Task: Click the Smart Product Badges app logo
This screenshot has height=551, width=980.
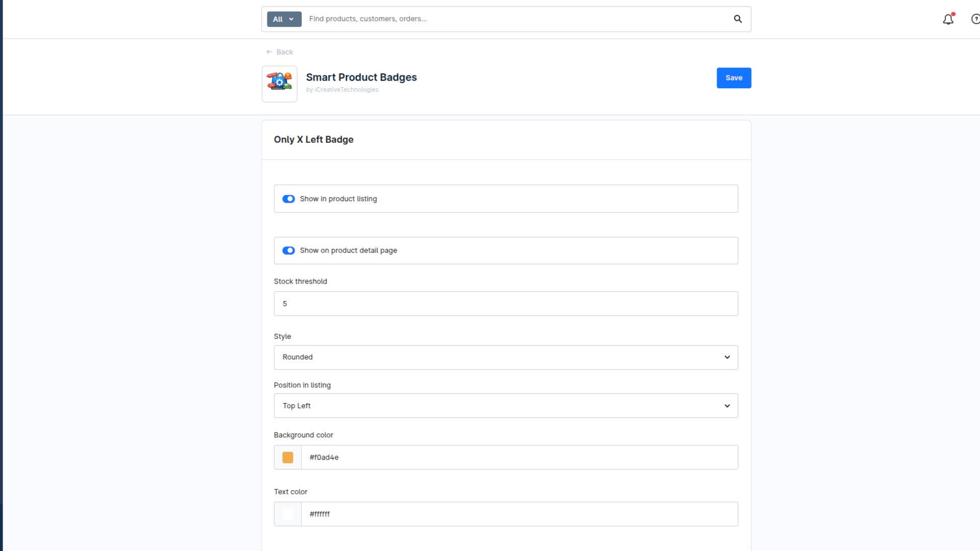Action: tap(279, 84)
